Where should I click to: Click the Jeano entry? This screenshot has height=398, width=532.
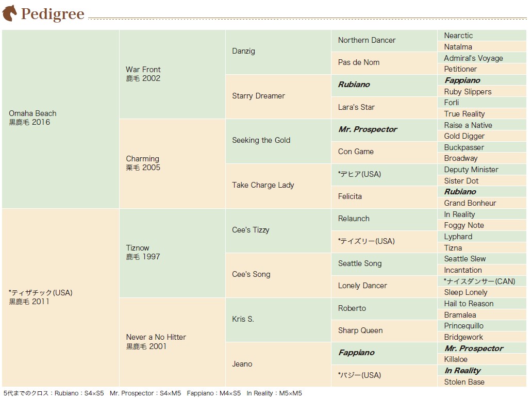click(278, 364)
